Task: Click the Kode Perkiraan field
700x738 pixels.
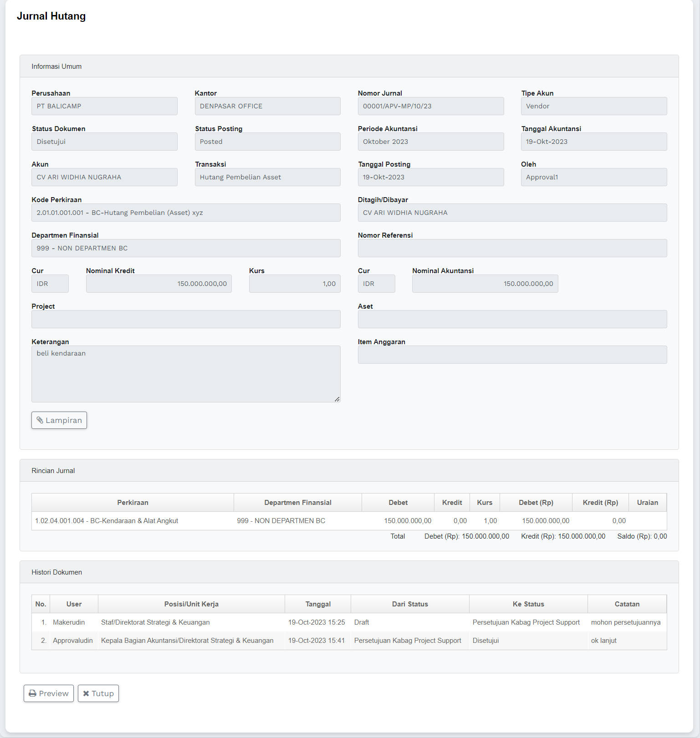Action: point(186,213)
